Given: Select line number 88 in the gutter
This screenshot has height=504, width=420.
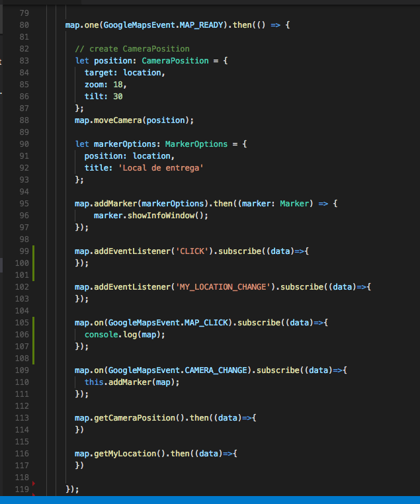Looking at the screenshot, I should (x=24, y=120).
